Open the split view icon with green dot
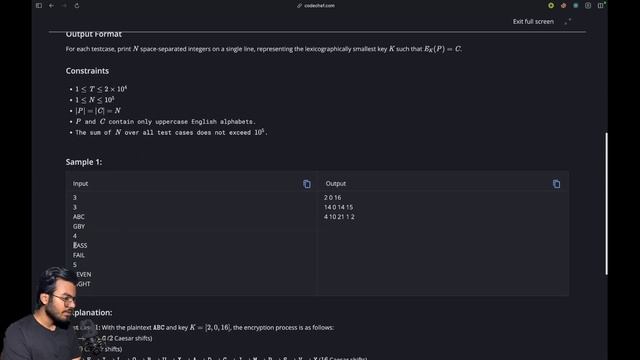 (601, 5)
